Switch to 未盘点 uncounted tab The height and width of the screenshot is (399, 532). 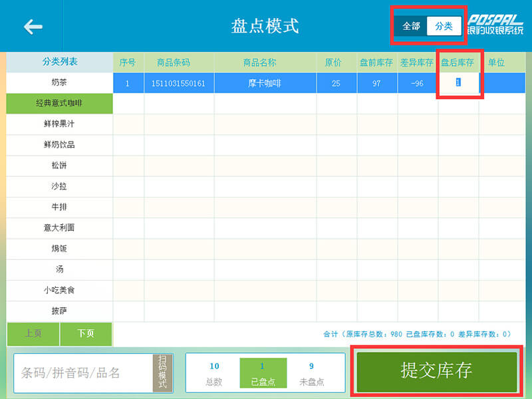pyautogui.click(x=311, y=372)
